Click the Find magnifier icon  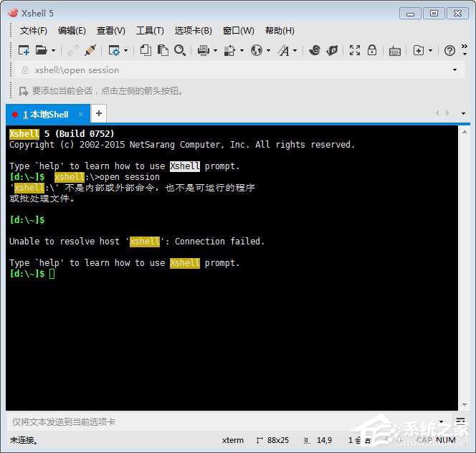(180, 50)
